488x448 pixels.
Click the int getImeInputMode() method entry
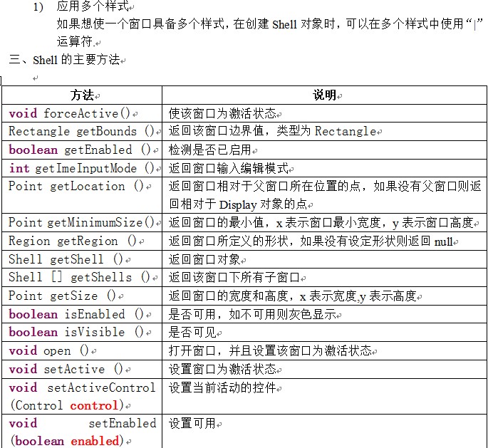(x=81, y=168)
